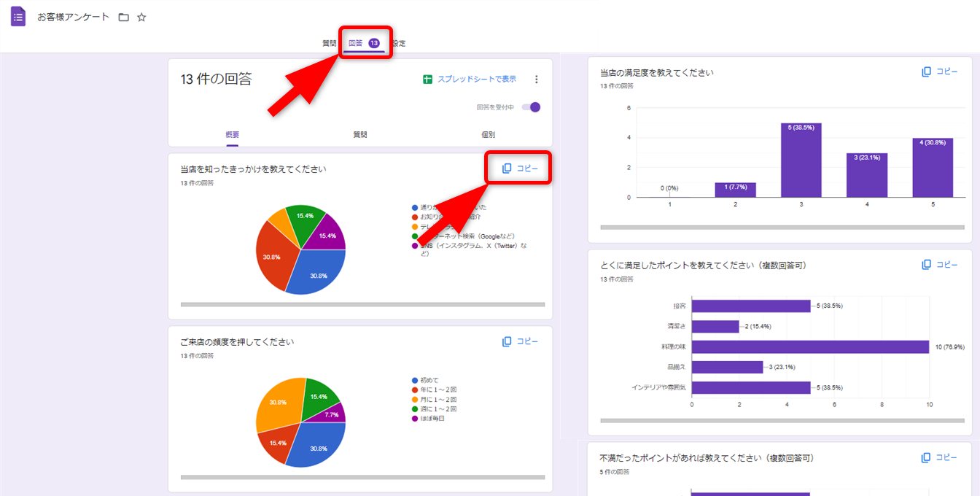This screenshot has width=980, height=496.
Task: Click the お客様アンケート form title
Action: click(75, 17)
